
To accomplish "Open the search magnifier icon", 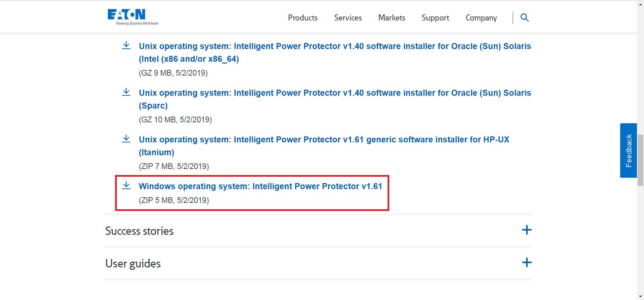I will point(525,17).
